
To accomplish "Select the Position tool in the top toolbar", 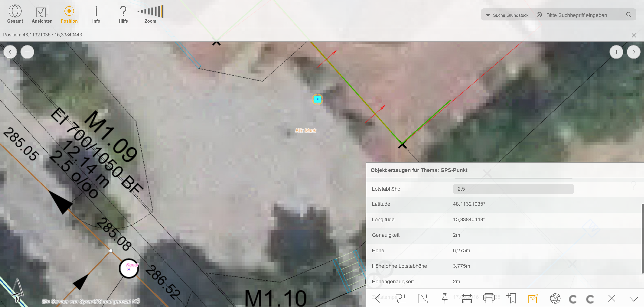I will tap(69, 14).
